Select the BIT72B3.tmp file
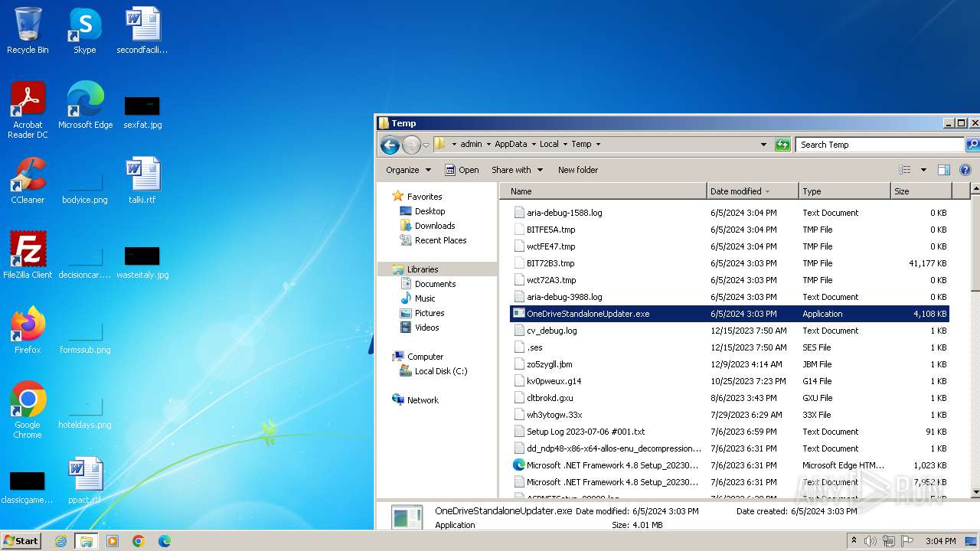The height and width of the screenshot is (551, 980). pos(730,263)
